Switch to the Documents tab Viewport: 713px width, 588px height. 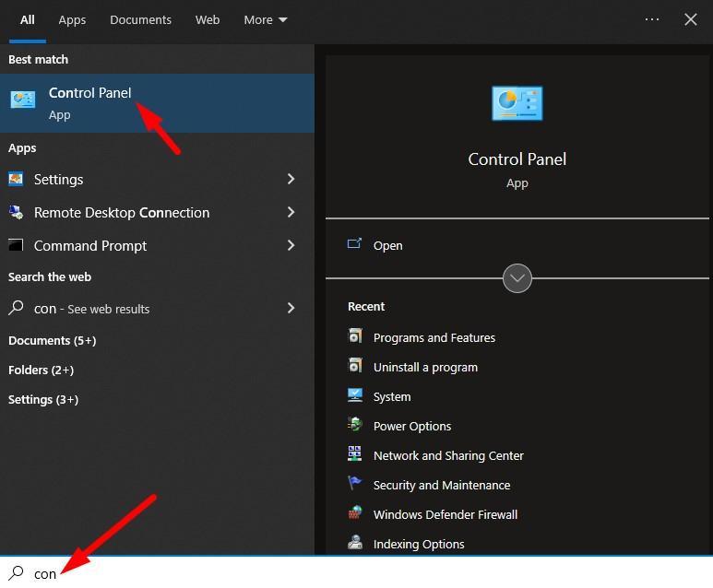(x=140, y=20)
